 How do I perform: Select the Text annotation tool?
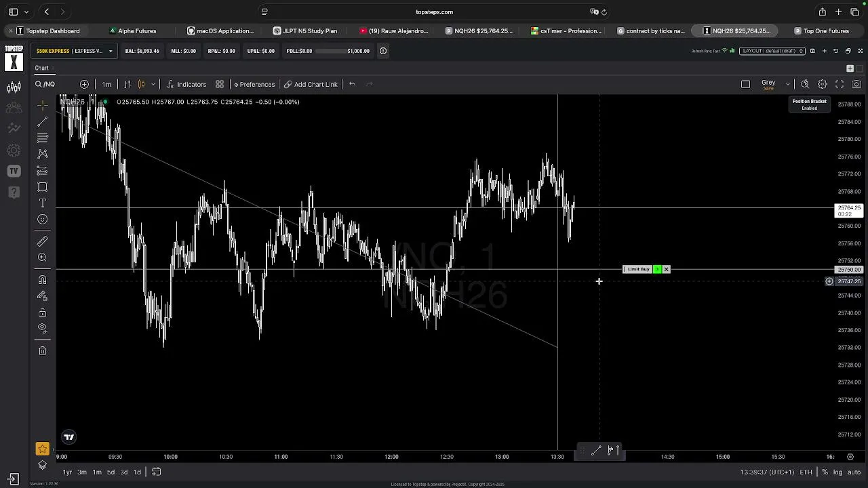click(x=42, y=203)
